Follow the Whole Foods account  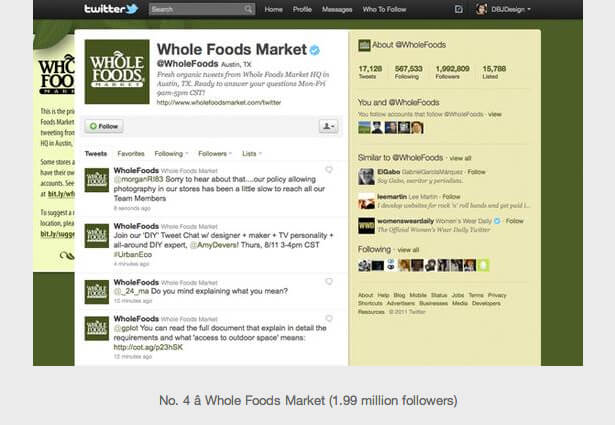[x=104, y=126]
